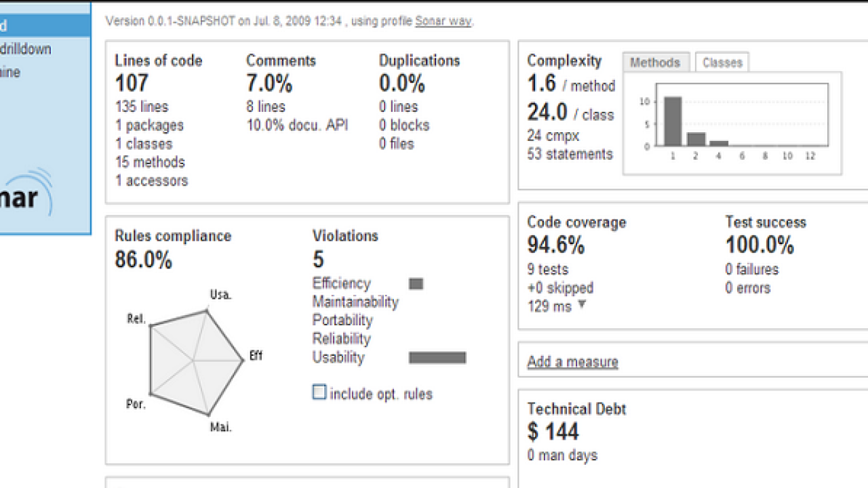The image size is (868, 488).
Task: Click the 0.0% duplications value
Action: (x=403, y=83)
